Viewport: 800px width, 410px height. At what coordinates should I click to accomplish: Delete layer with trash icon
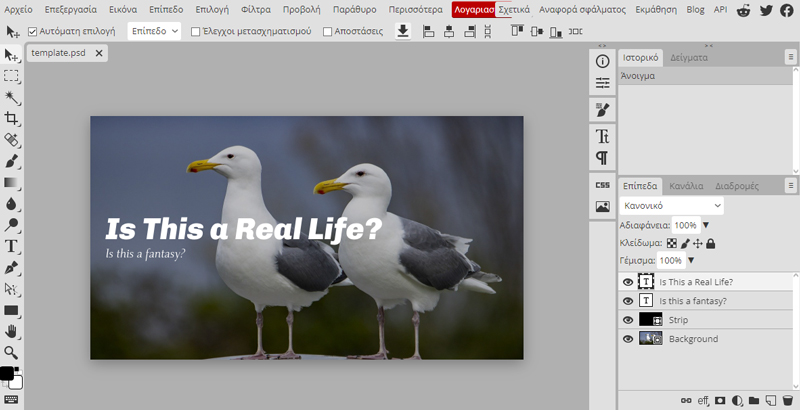(788, 400)
